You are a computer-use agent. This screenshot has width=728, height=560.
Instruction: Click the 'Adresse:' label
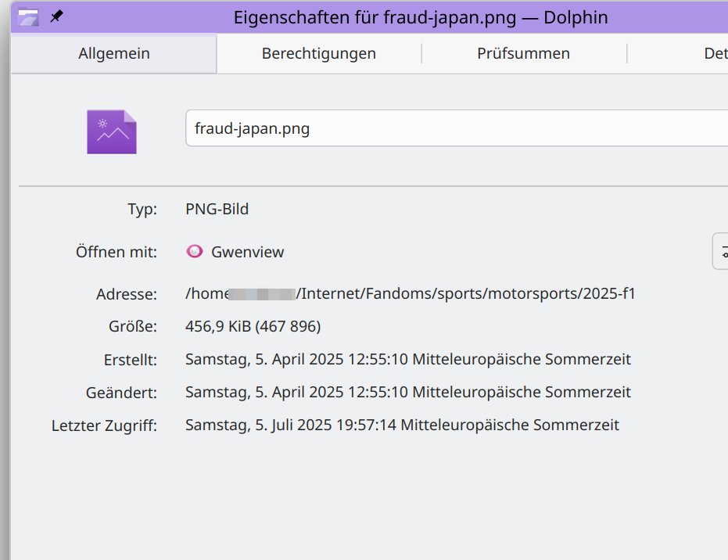(x=127, y=294)
